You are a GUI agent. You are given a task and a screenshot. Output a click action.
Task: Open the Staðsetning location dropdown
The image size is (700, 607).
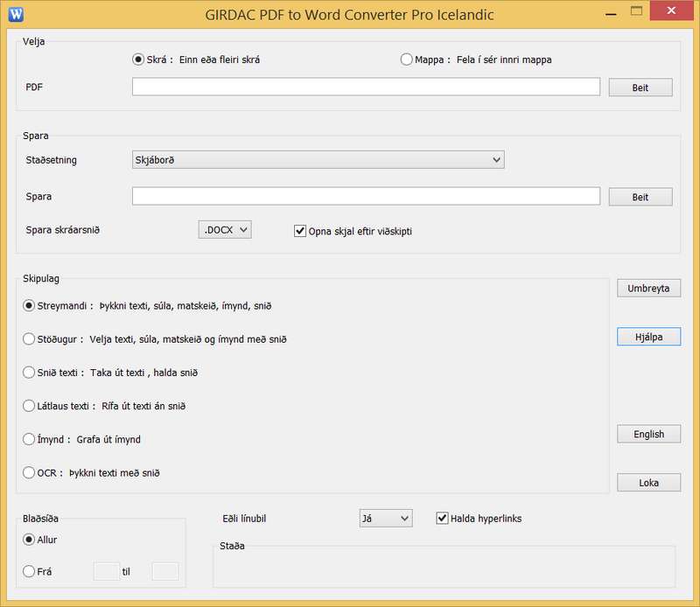coord(318,160)
